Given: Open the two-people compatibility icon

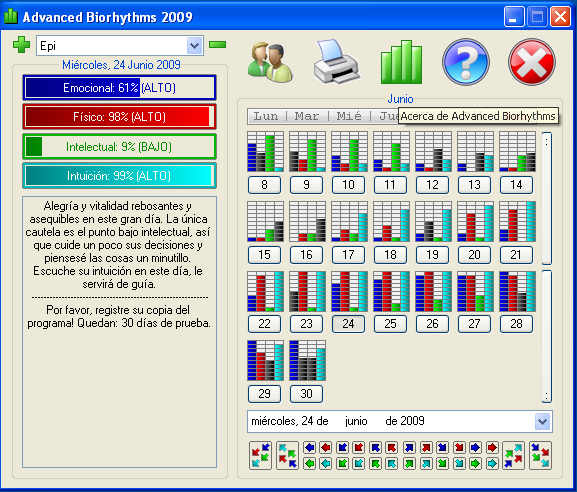Looking at the screenshot, I should 270,62.
